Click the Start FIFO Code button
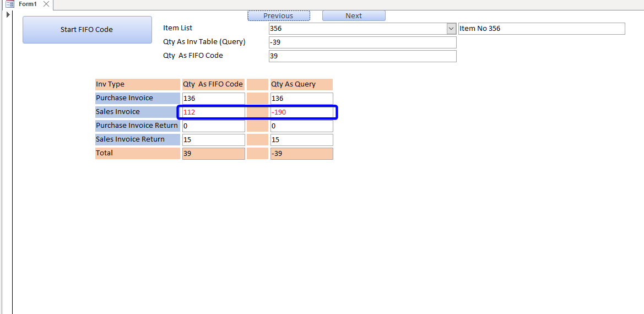644x314 pixels. pos(87,30)
